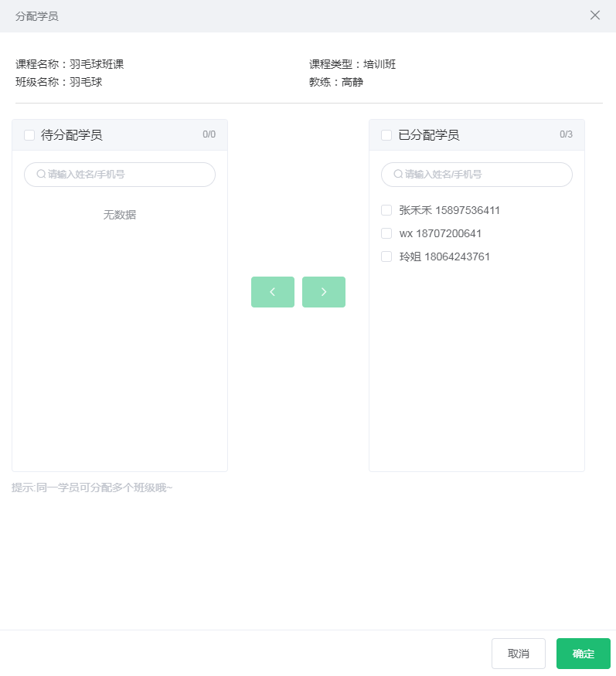Viewport: 616px width, 676px height.
Task: Select the checkbox next to 玲姐
Action: [386, 256]
